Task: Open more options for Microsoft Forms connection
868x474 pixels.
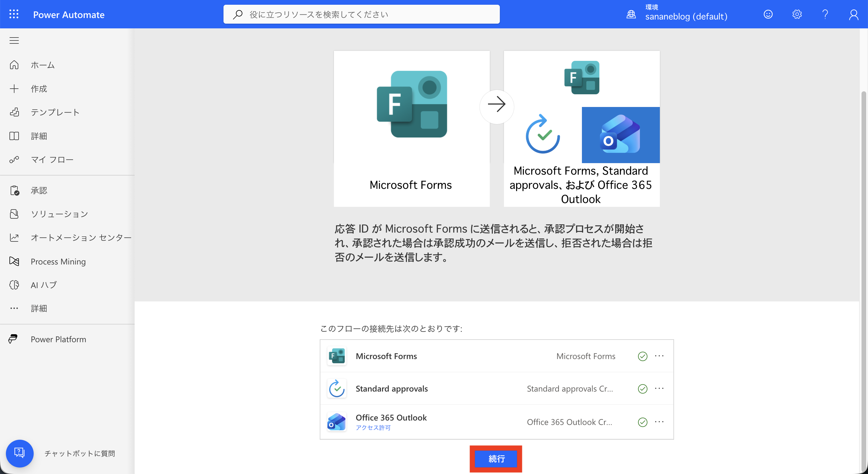Action: point(659,356)
